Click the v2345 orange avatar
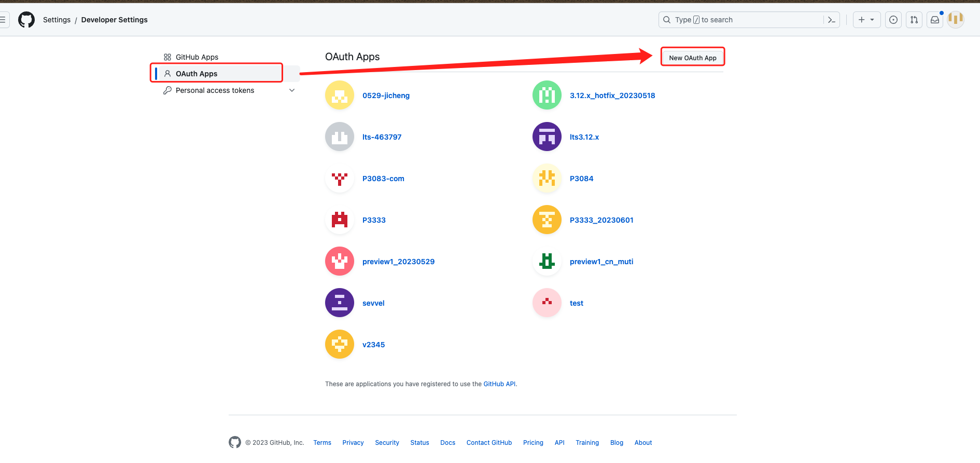Screen dimensions: 980x463 (x=340, y=344)
